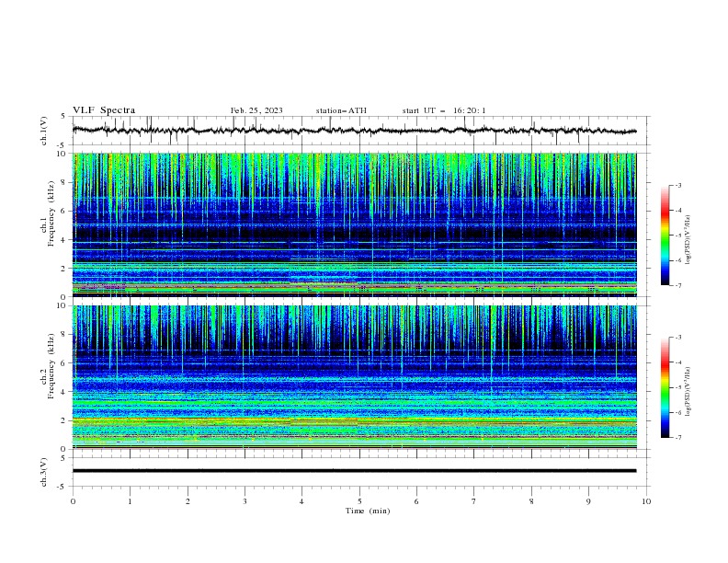This screenshot has height=563, width=728.
Task: Click the ch.1 "Frequency (kHz)" axis label
Action: 51,214
